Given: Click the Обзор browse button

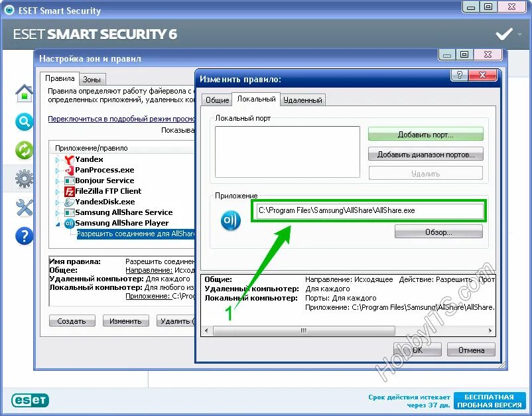Looking at the screenshot, I should pos(438,232).
